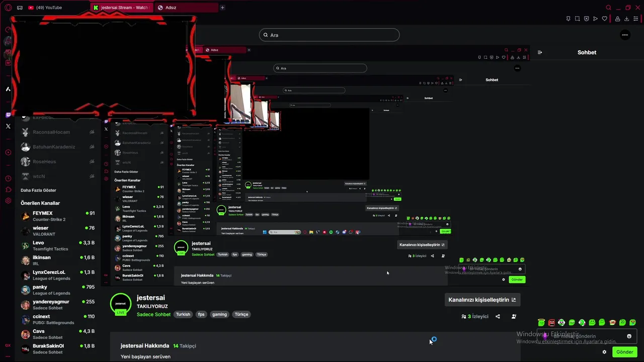Screen dimensions: 644x362
Task: Open the Downloads icon in browser toolbar
Action: [627, 19]
